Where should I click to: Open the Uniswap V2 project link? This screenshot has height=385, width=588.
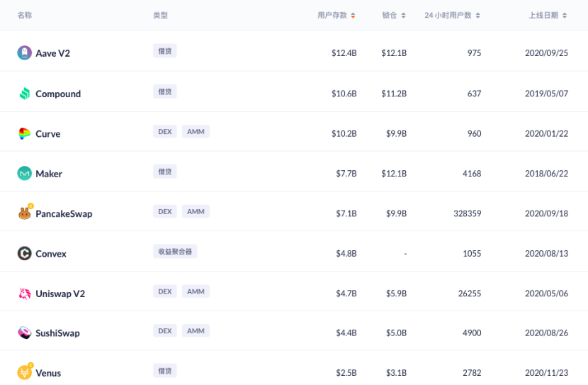tap(60, 294)
